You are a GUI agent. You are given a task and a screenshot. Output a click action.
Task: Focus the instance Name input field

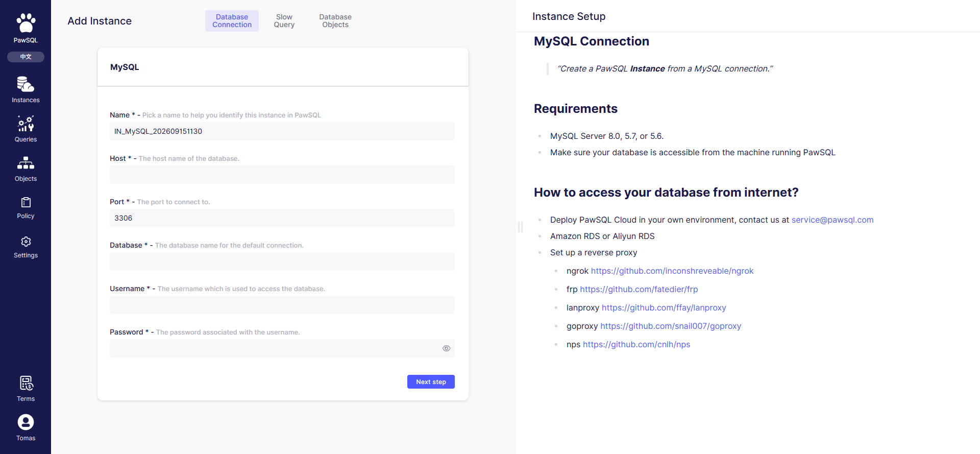tap(282, 131)
